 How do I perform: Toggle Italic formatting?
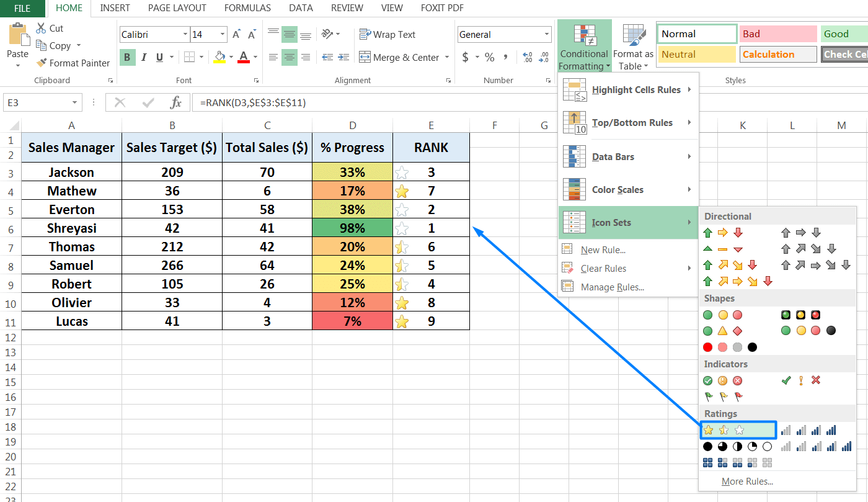(x=144, y=58)
